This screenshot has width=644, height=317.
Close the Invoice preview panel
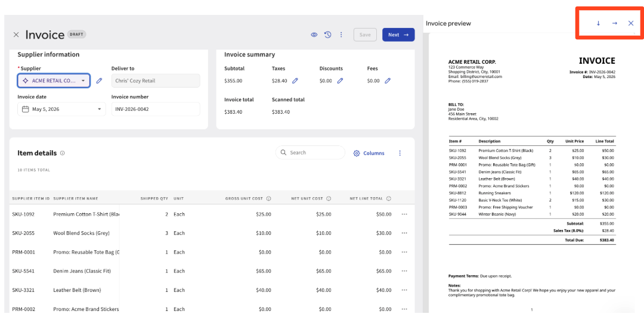click(631, 23)
